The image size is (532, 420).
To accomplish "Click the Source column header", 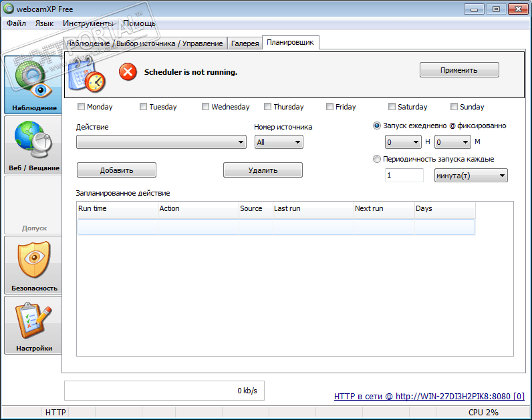I will [256, 209].
